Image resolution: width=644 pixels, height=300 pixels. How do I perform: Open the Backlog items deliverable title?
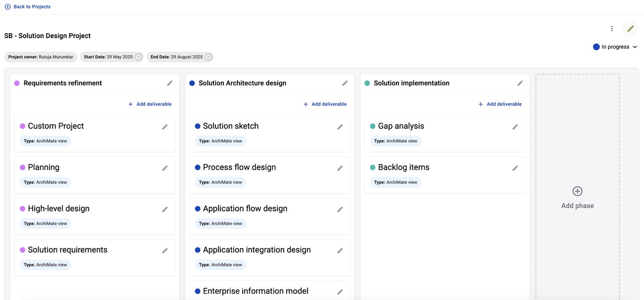tap(404, 167)
